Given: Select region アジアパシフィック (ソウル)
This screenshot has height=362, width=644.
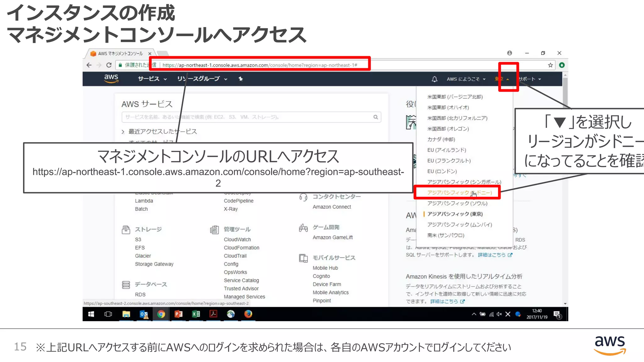Looking at the screenshot, I should [x=457, y=203].
